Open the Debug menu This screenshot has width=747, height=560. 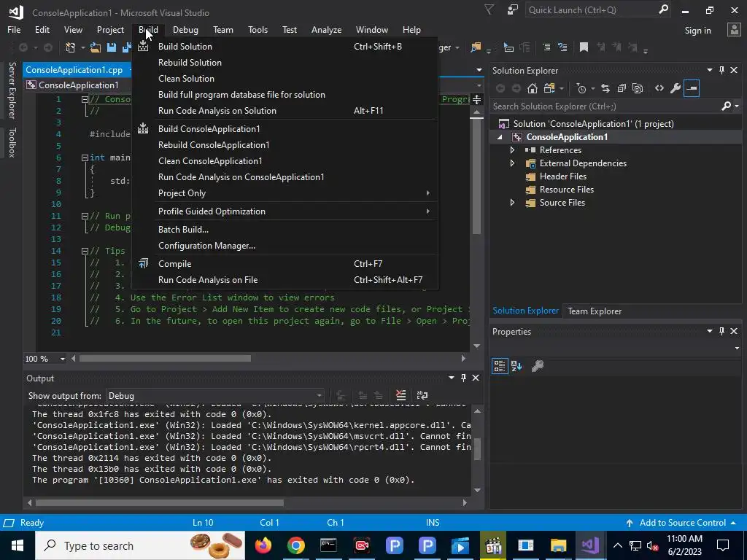(185, 30)
